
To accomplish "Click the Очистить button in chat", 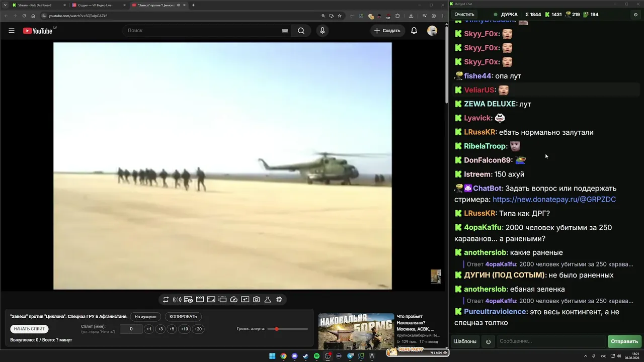I will pos(464,15).
